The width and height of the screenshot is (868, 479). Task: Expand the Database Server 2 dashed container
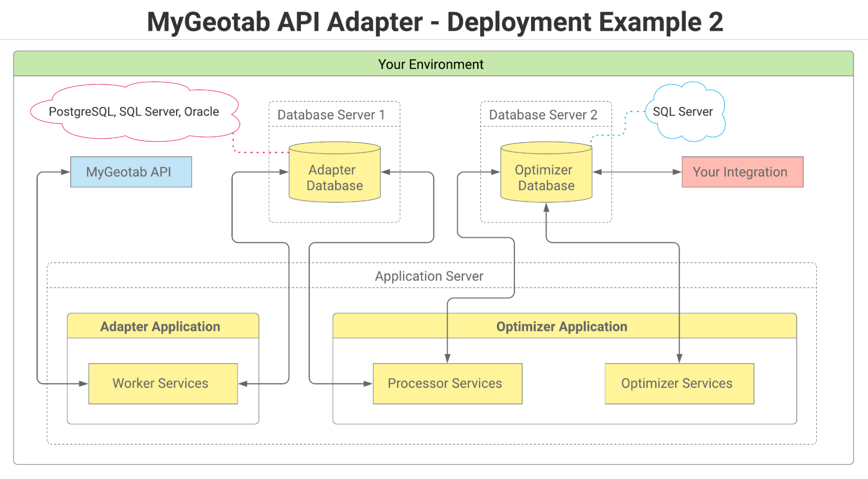click(544, 115)
